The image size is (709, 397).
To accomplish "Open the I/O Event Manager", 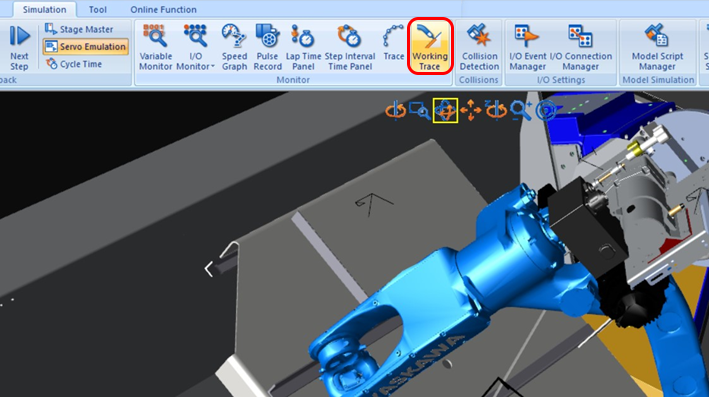I will coord(528,47).
